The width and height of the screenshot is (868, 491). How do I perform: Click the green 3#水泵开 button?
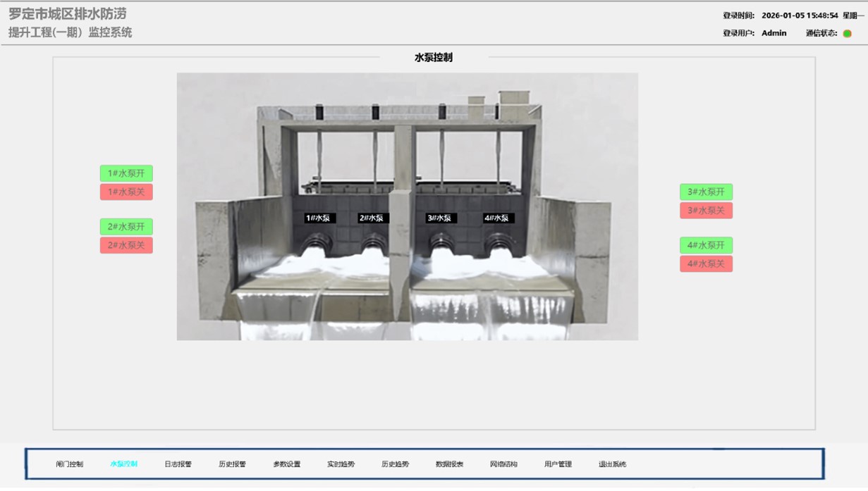[x=706, y=192]
